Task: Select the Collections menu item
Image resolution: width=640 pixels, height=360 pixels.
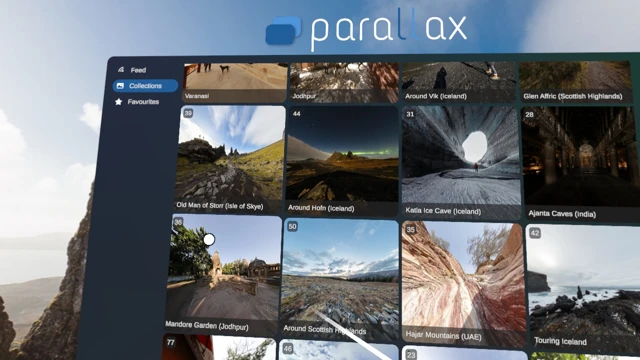Action: 145,86
